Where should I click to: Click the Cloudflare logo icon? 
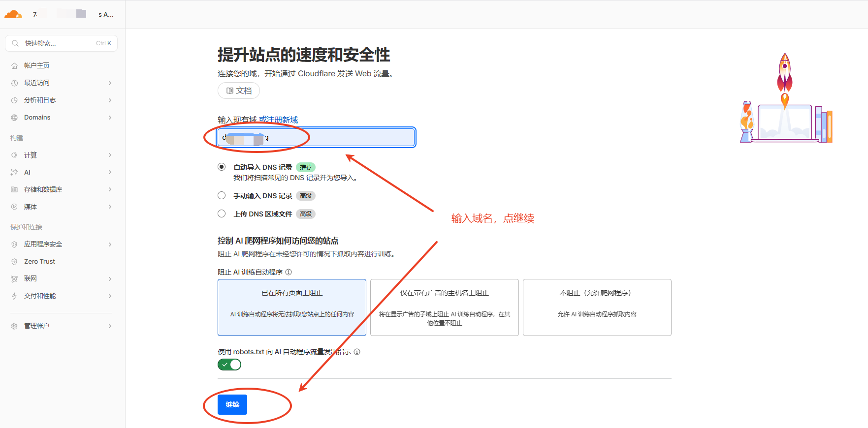coord(13,14)
